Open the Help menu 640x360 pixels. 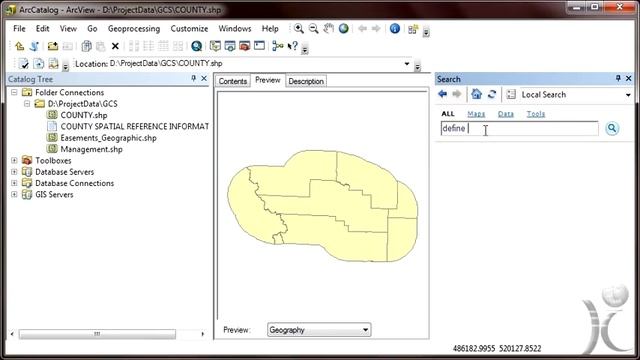[270, 29]
